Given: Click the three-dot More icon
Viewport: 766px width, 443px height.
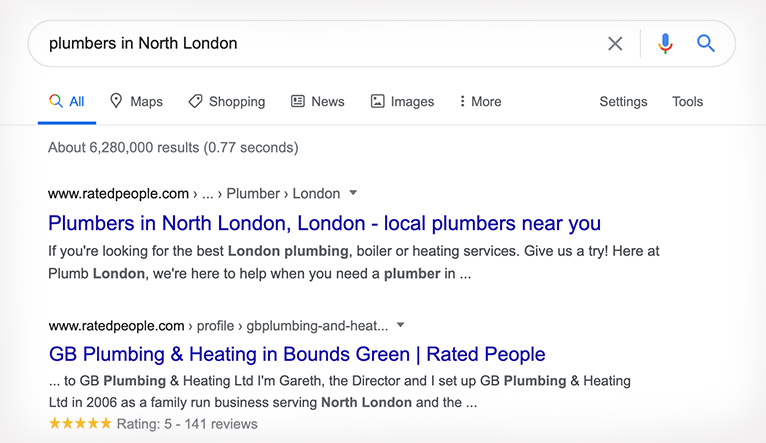Looking at the screenshot, I should tap(462, 101).
